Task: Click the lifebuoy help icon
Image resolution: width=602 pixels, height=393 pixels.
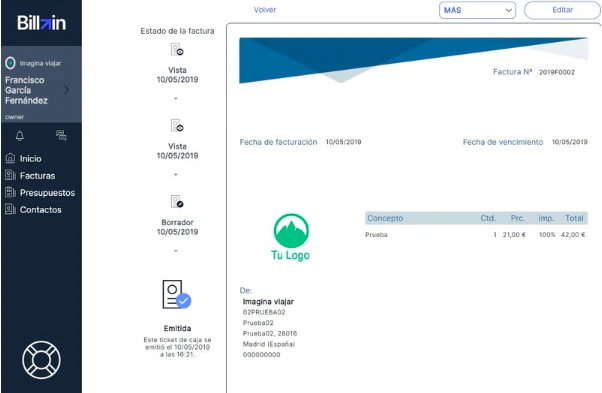Action: click(x=41, y=360)
